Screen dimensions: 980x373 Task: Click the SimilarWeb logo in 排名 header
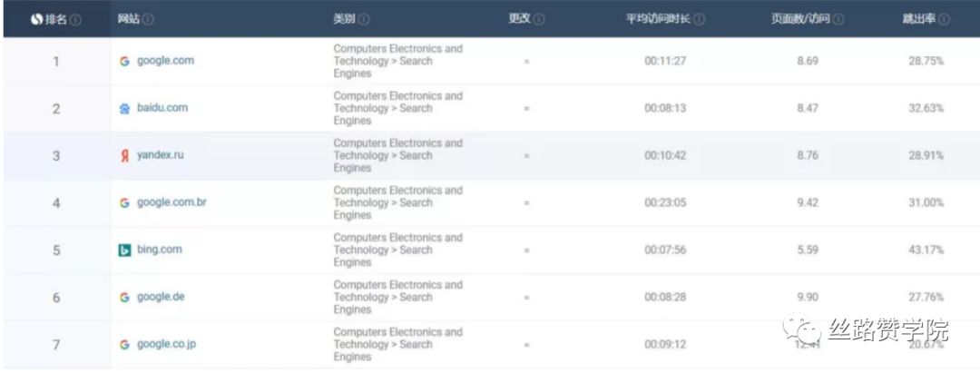pyautogui.click(x=37, y=19)
